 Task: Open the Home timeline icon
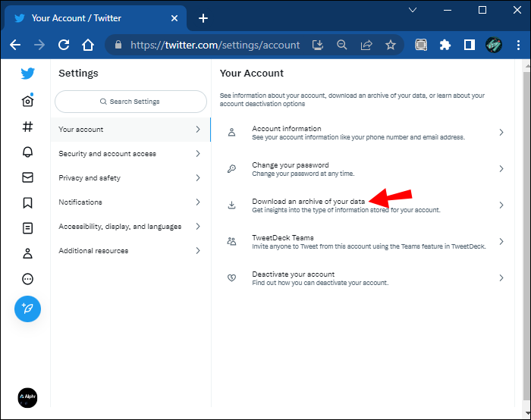click(27, 101)
